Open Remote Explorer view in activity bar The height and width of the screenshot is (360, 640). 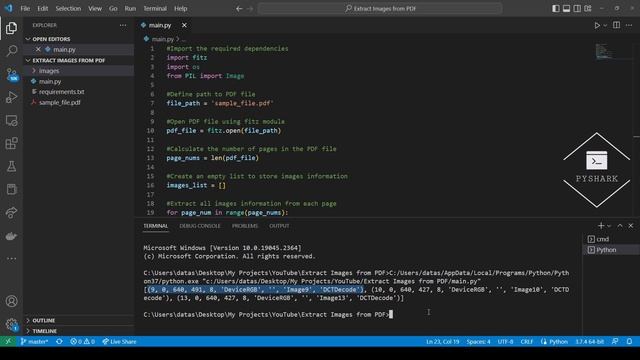11,120
